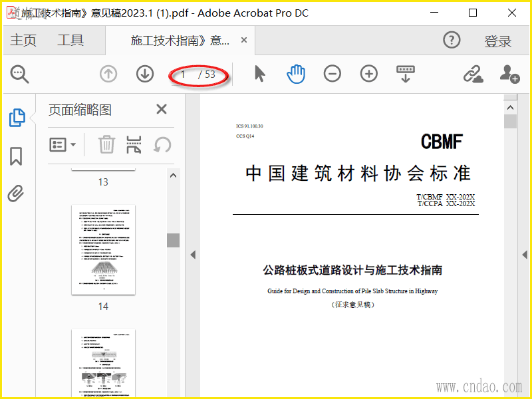Select the thumbnail below page 14
The width and height of the screenshot is (532, 399).
[103, 363]
